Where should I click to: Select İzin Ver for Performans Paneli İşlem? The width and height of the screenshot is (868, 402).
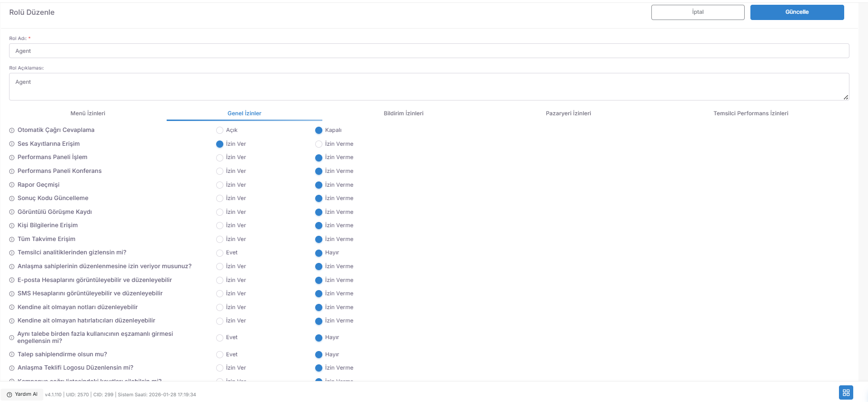219,158
